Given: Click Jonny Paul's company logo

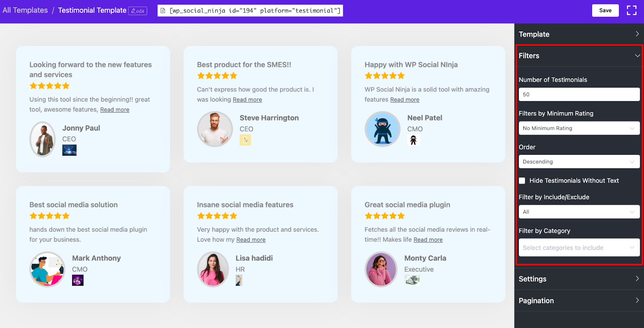Looking at the screenshot, I should click(x=69, y=150).
